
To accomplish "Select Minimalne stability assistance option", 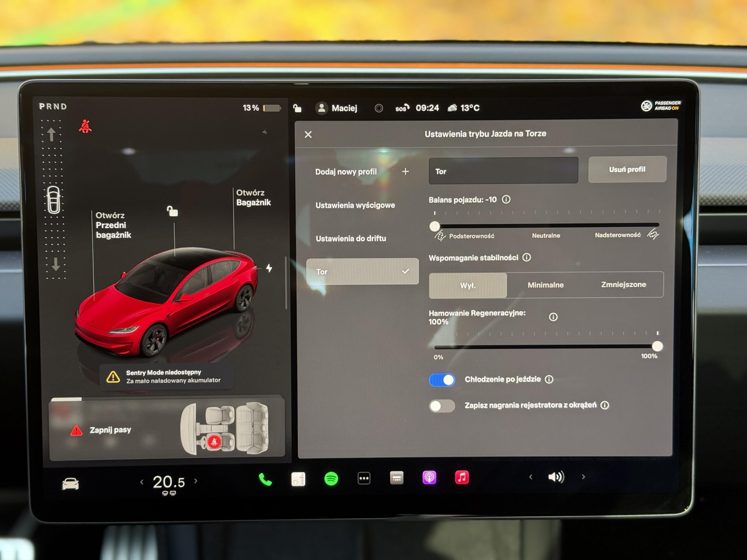I will click(x=545, y=285).
